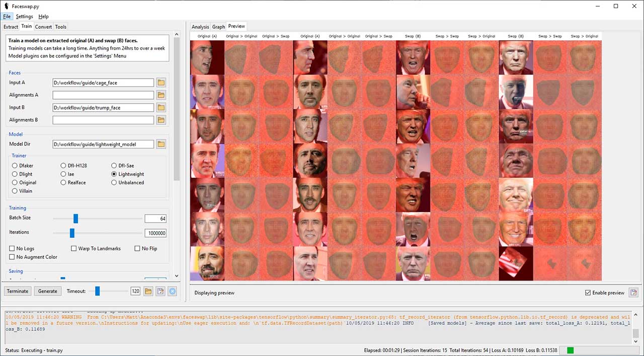This screenshot has width=644, height=356.
Task: Uncheck Enable preview
Action: click(588, 293)
